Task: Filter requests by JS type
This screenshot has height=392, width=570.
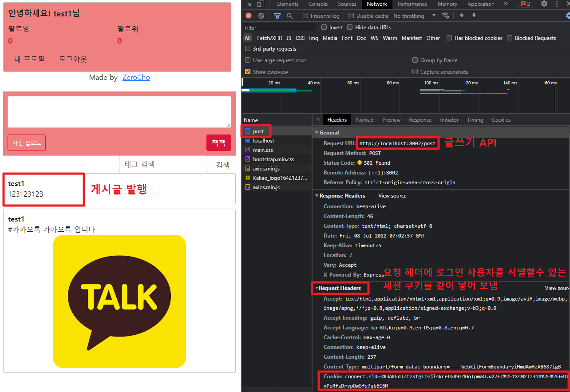Action: tap(289, 38)
